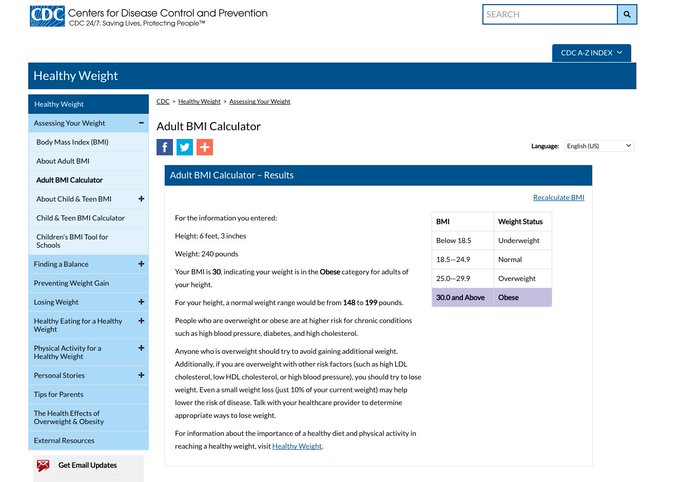Screen dimensions: 680x482
Task: Open the CDC A-Z INDEX dropdown
Action: (x=592, y=53)
